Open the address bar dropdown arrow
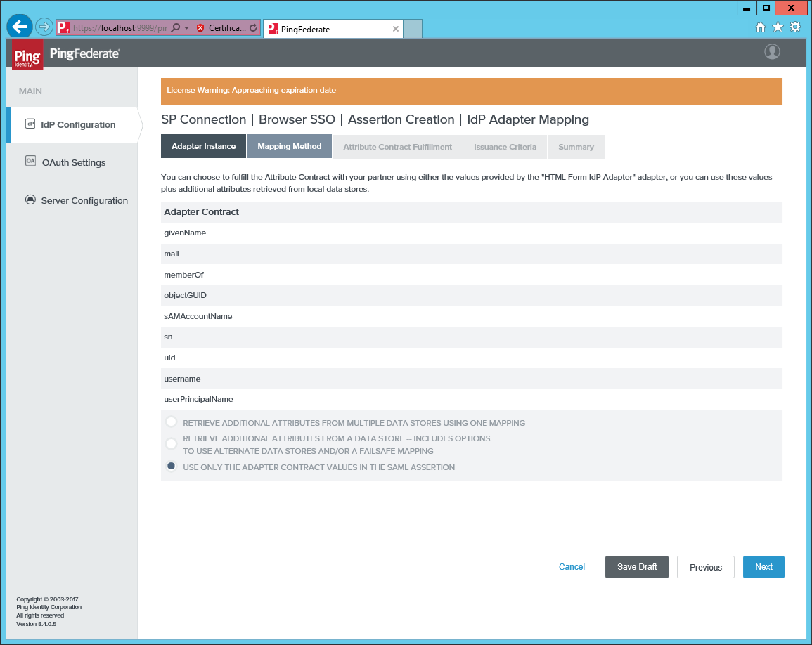 click(x=187, y=28)
